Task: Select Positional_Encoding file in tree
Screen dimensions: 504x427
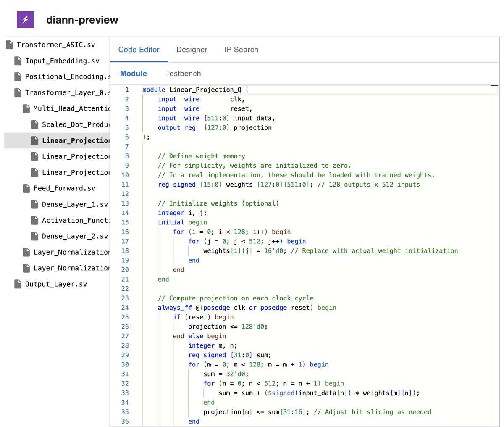Action: point(67,76)
